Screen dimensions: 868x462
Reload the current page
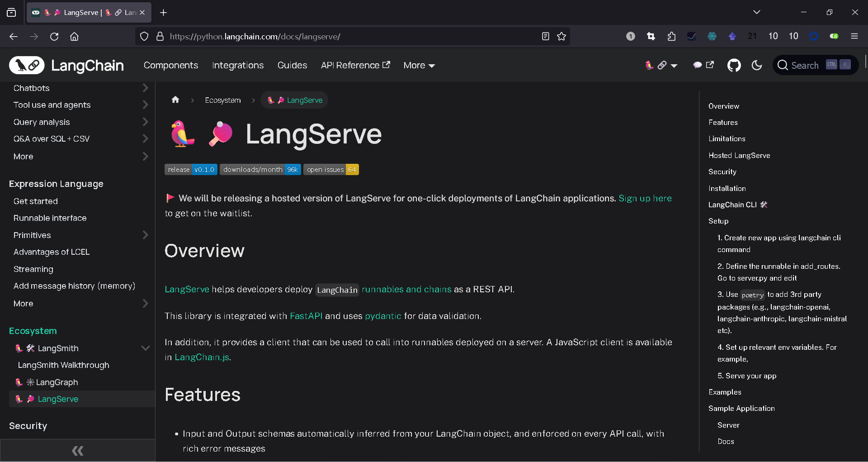[54, 37]
